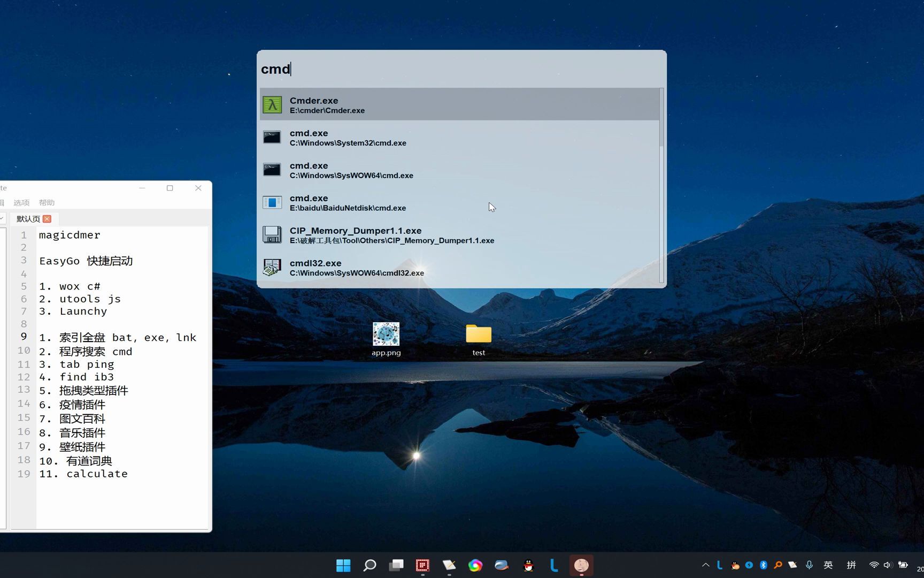Screen dimensions: 924x578
Task: Click the microphone tray icon
Action: [x=810, y=565]
